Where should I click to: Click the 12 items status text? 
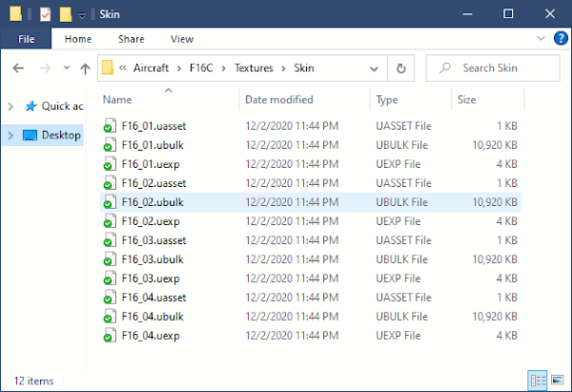tap(33, 382)
